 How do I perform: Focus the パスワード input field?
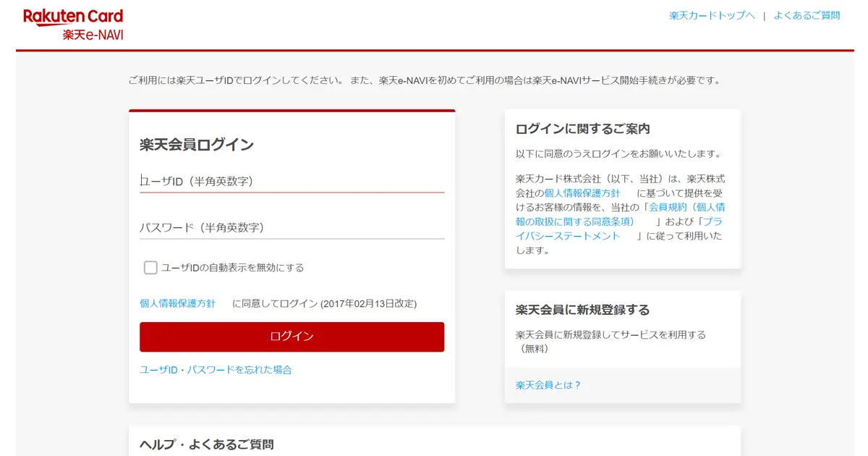coord(292,227)
